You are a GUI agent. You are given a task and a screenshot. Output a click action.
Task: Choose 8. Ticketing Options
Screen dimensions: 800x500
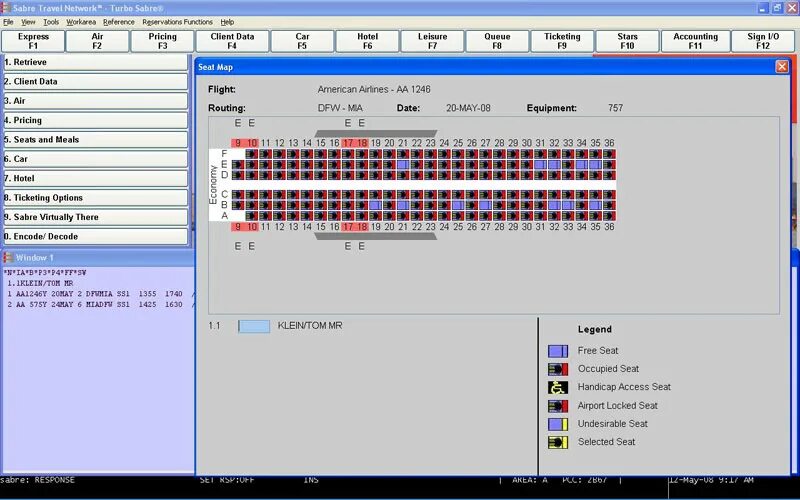[x=96, y=198]
